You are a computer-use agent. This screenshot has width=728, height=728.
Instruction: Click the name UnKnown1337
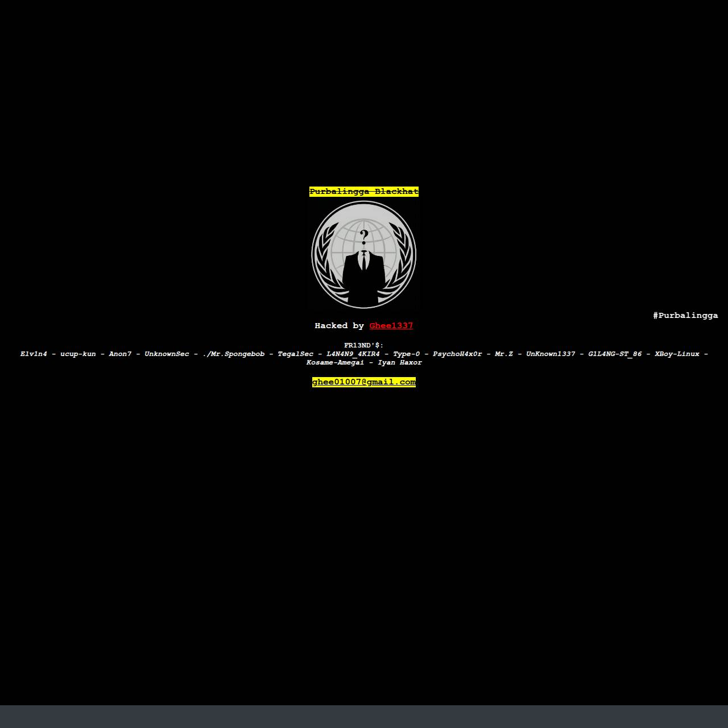(551, 354)
